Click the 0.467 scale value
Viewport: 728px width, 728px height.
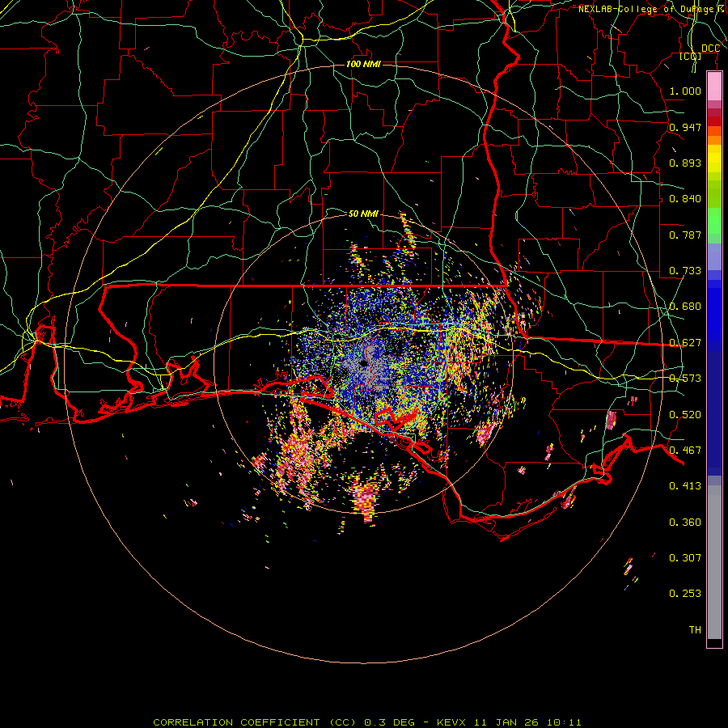[x=685, y=451]
